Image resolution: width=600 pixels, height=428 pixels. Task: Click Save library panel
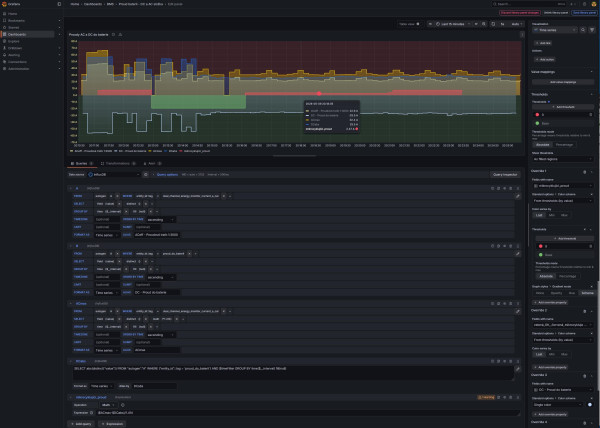(x=584, y=13)
